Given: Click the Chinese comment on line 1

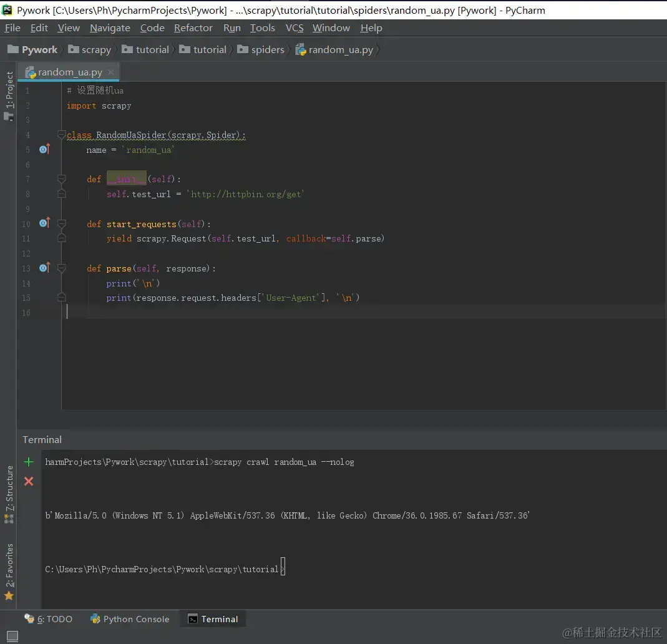Looking at the screenshot, I should tap(95, 90).
